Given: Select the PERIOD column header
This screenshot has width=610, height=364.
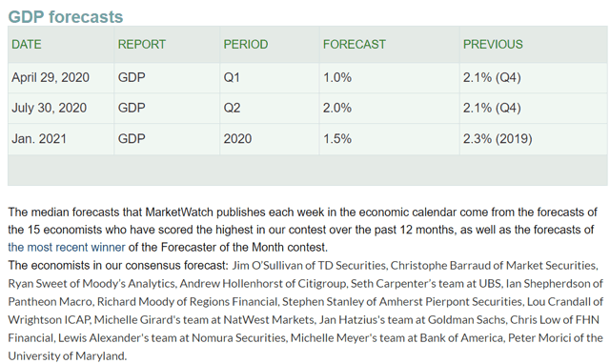Looking at the screenshot, I should 246,45.
